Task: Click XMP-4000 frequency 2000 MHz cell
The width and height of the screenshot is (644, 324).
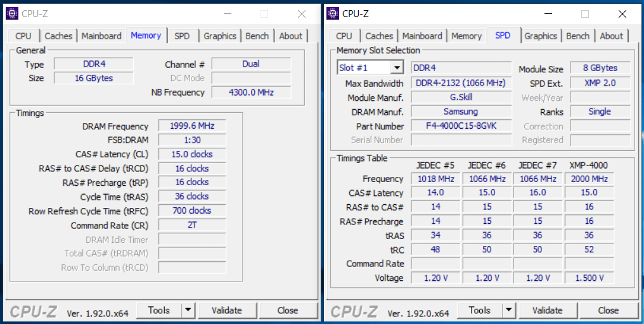Action: 589,179
